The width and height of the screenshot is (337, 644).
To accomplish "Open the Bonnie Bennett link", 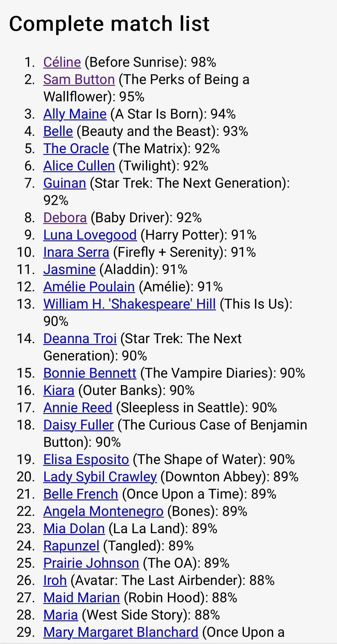I will 90,373.
